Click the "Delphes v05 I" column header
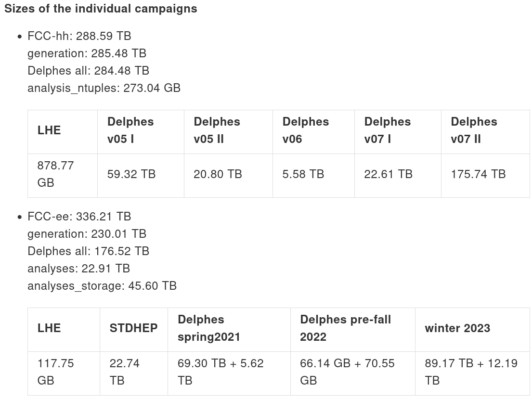Screen dimensions: 532x399 (x=130, y=130)
